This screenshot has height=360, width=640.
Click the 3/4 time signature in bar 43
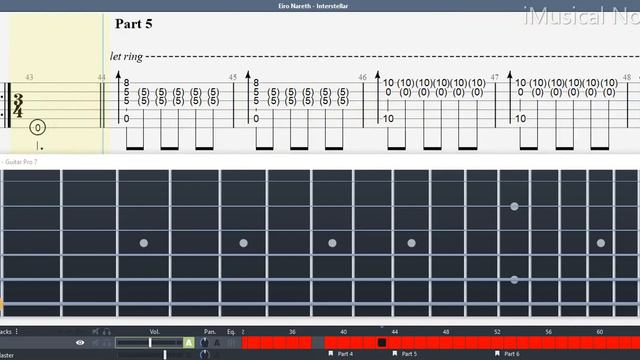(18, 105)
